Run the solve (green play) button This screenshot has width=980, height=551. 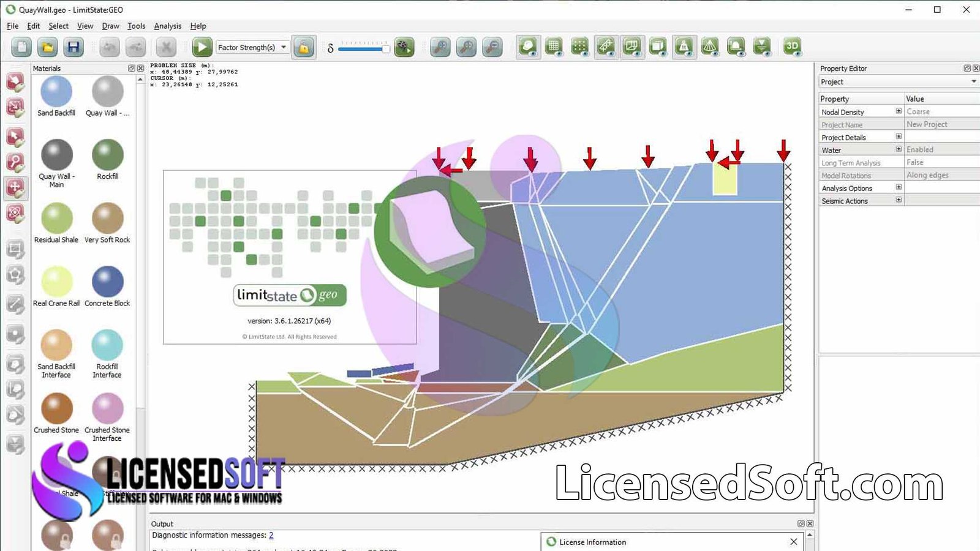point(202,47)
